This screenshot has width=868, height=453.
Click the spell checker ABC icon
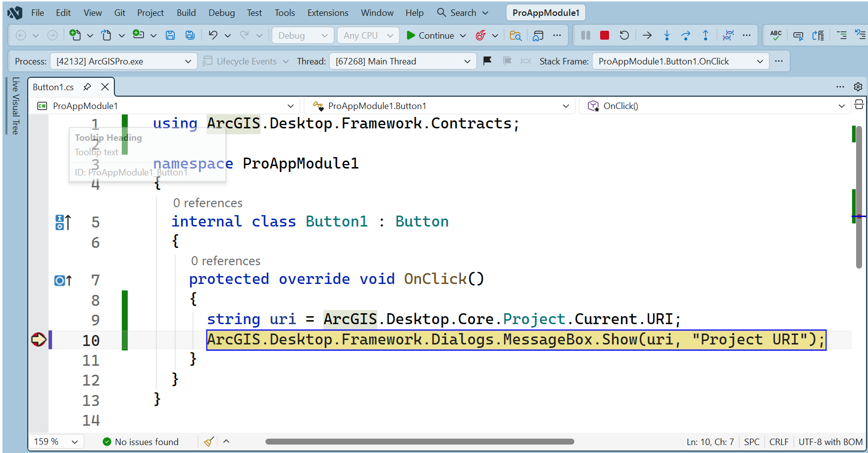[776, 35]
